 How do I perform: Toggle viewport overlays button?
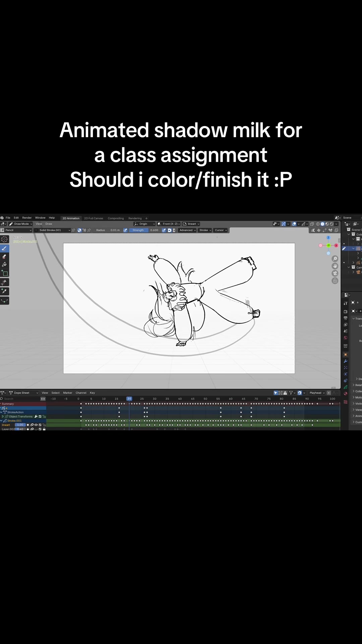tap(294, 224)
